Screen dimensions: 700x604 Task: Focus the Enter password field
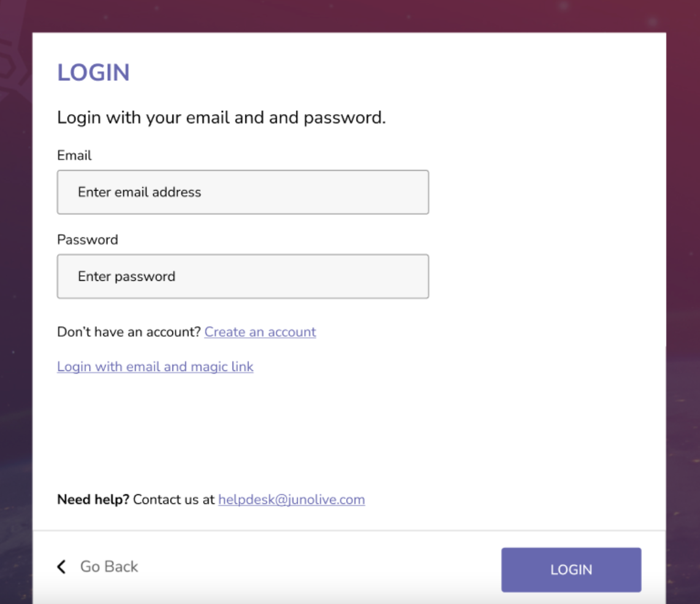click(x=243, y=276)
